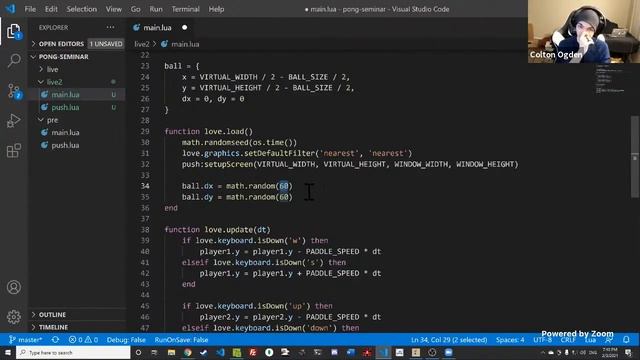
Task: Change the UTF-8 file encoding
Action: (542, 340)
